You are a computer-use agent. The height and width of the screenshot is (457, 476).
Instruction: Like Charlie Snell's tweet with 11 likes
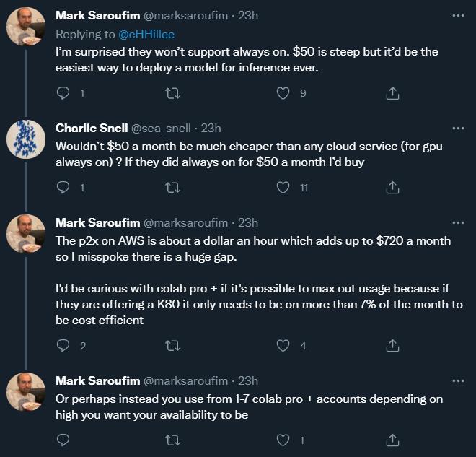pos(283,188)
